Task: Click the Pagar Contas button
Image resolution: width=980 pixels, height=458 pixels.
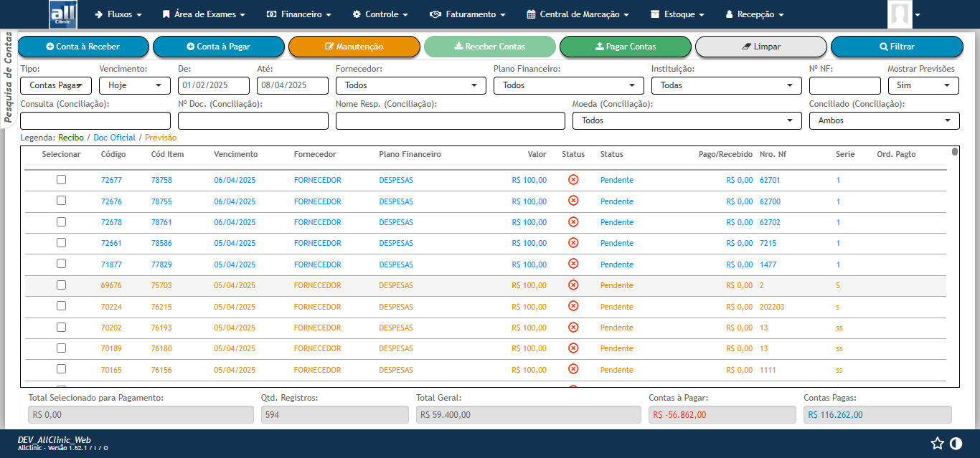Action: point(625,47)
